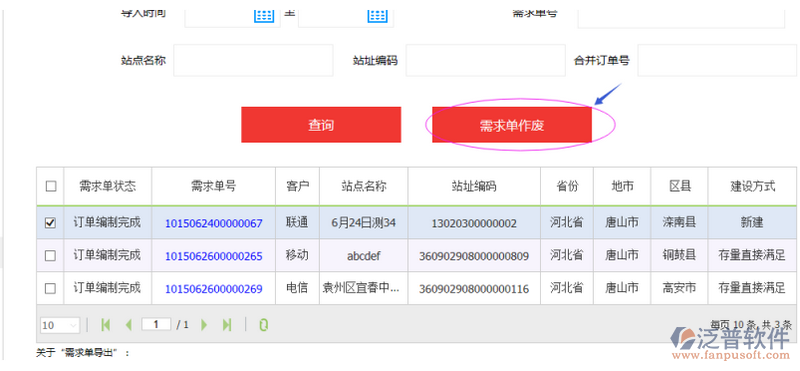Go to previous page arrow icon
The height and width of the screenshot is (371, 800).
(129, 325)
